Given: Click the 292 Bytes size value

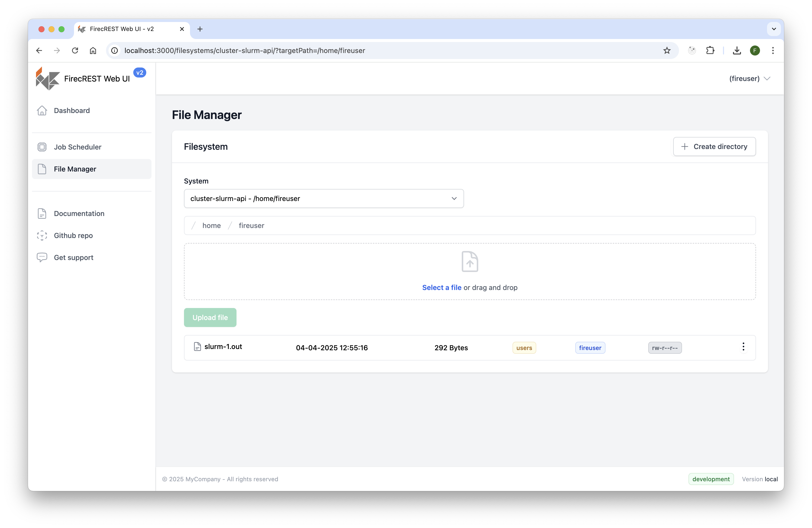Looking at the screenshot, I should tap(451, 348).
